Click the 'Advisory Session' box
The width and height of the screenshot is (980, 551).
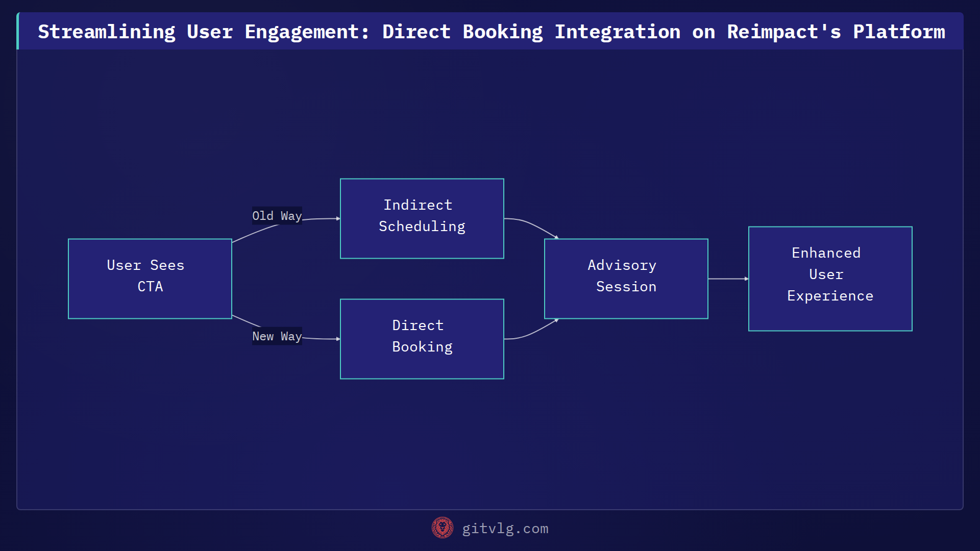pos(626,279)
